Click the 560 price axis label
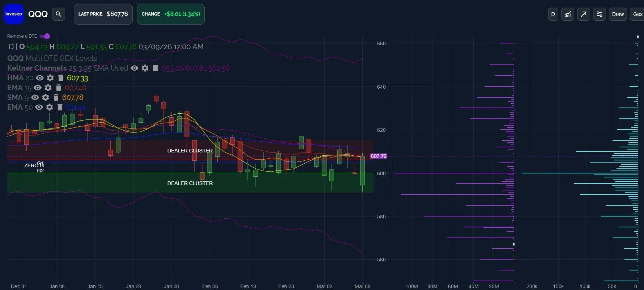This screenshot has height=290, width=644. pos(381,260)
